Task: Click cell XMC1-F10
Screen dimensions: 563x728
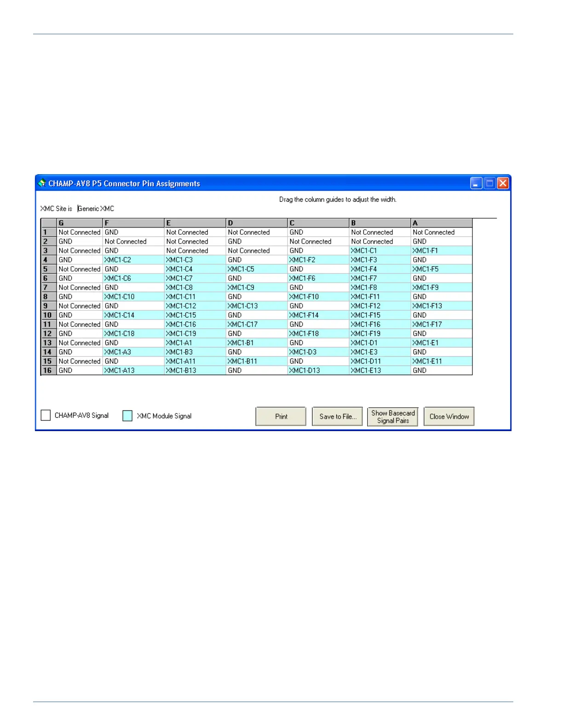Action: [318, 296]
